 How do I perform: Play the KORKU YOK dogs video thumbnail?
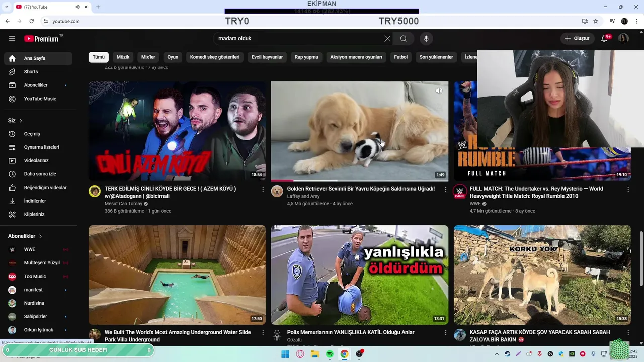point(542,275)
